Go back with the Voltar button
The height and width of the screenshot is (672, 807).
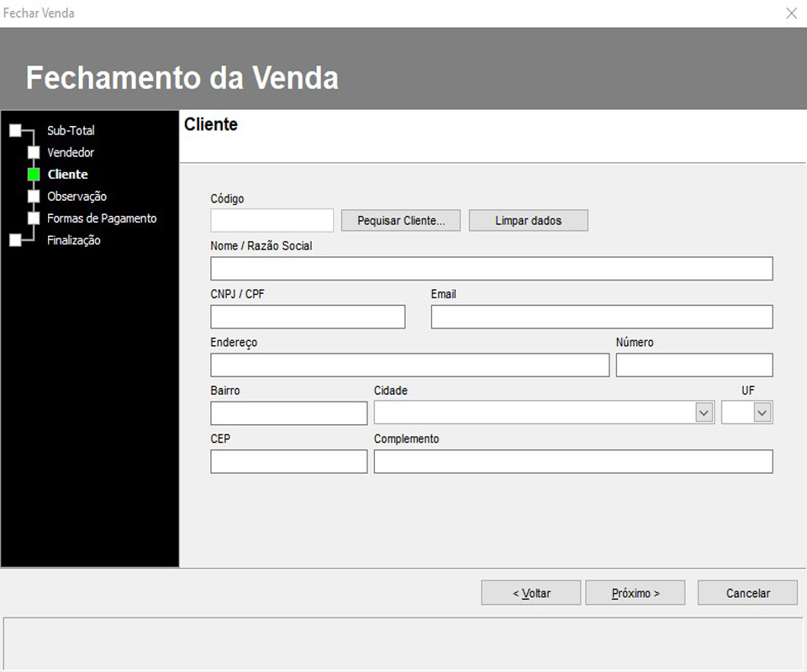[530, 592]
